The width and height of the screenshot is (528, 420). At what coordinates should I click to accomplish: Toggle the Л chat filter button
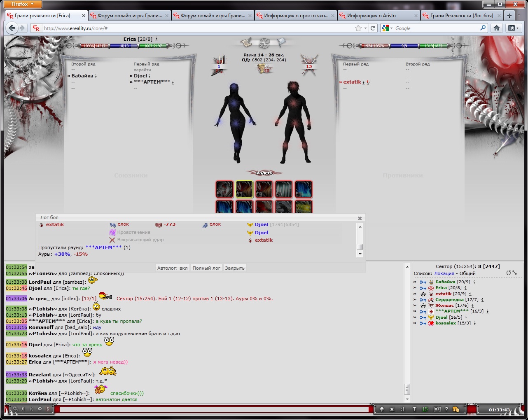(23, 409)
